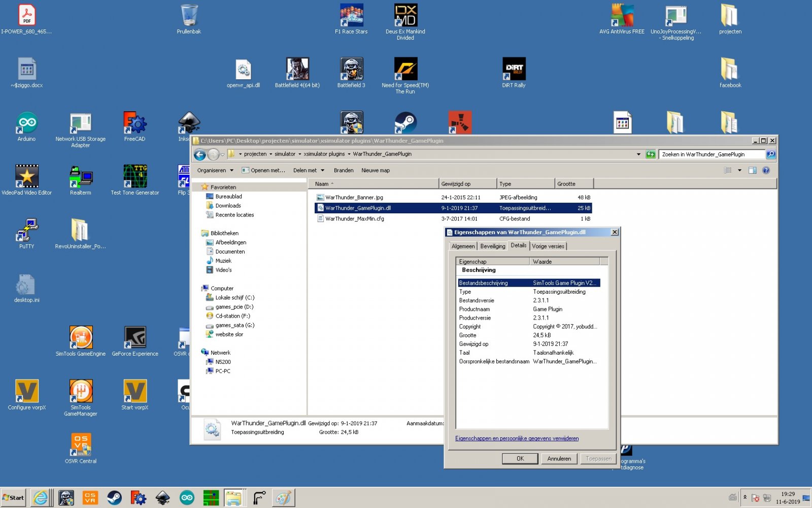Click the remove properties and personal info link
The image size is (812, 508).
point(517,438)
